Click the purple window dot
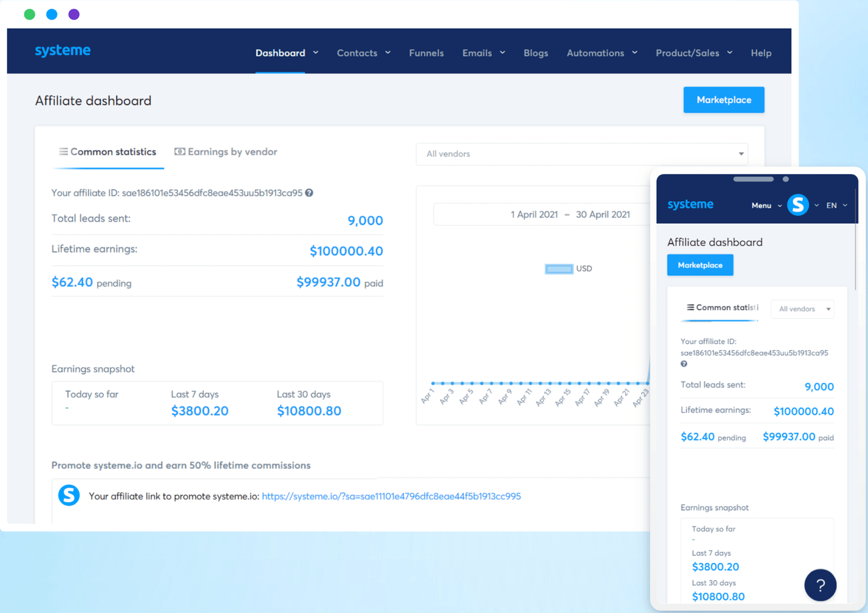 [74, 14]
